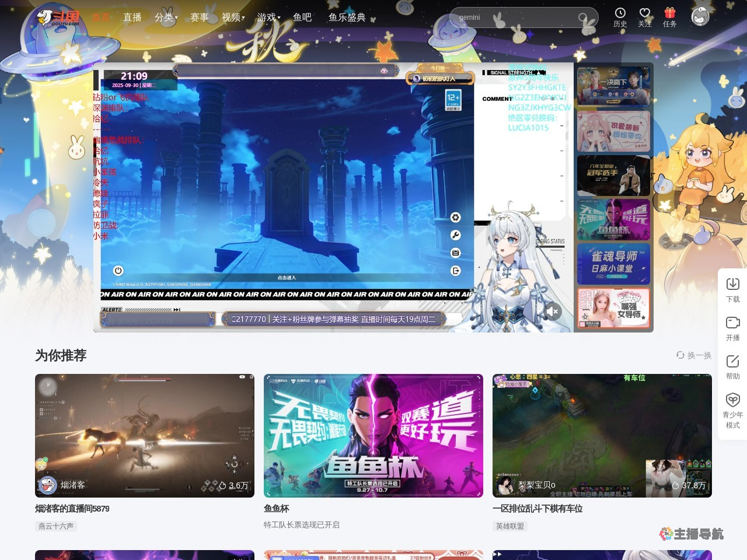Unmute the featured live stream player
This screenshot has width=747, height=560.
(x=552, y=311)
